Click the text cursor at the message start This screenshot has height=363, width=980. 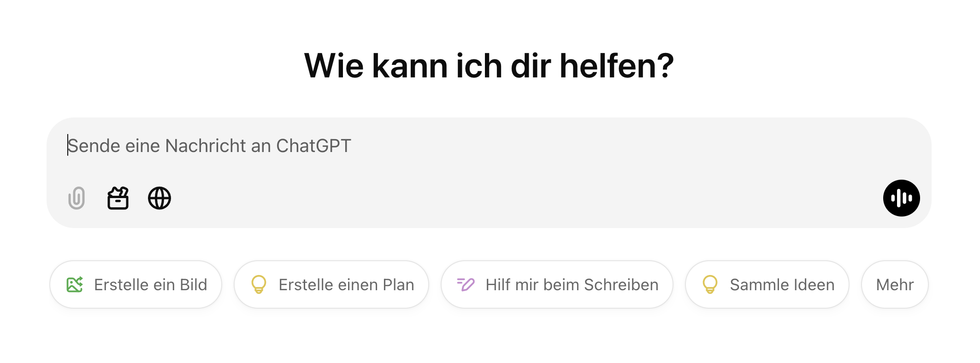coord(68,145)
